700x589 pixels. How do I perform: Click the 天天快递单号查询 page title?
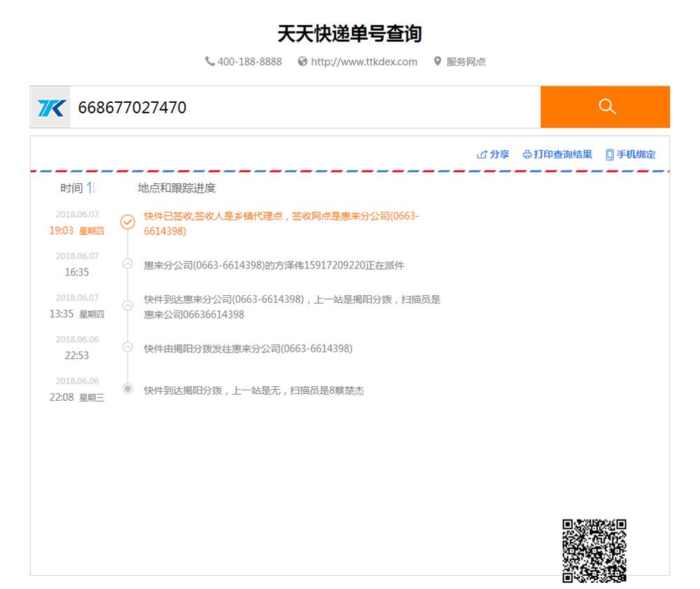pos(350,34)
